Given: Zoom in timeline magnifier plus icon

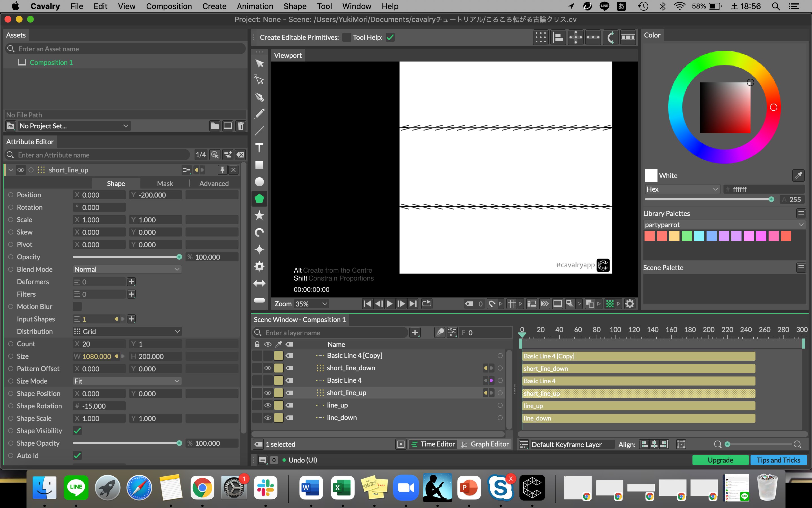Looking at the screenshot, I should (798, 444).
